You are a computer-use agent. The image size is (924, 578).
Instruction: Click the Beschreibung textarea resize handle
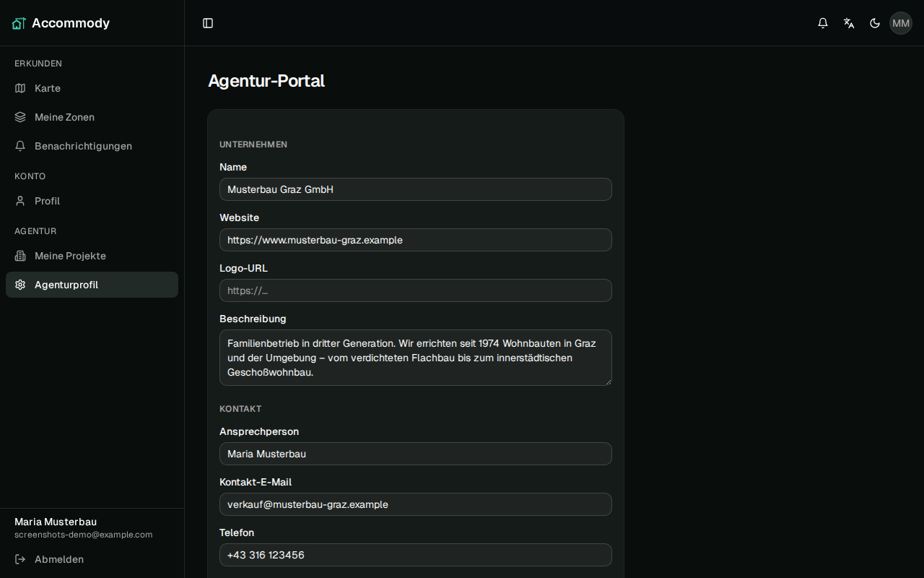[608, 381]
